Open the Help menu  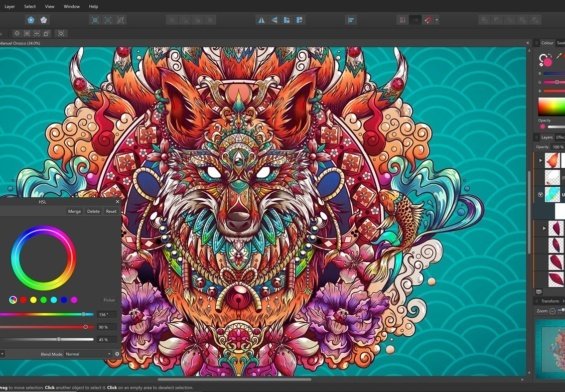pyautogui.click(x=93, y=6)
